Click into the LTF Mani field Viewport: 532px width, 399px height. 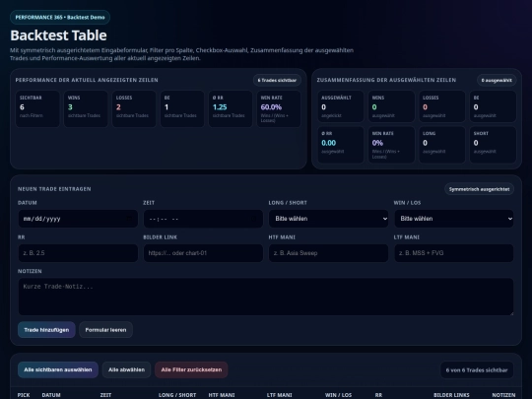pos(453,253)
